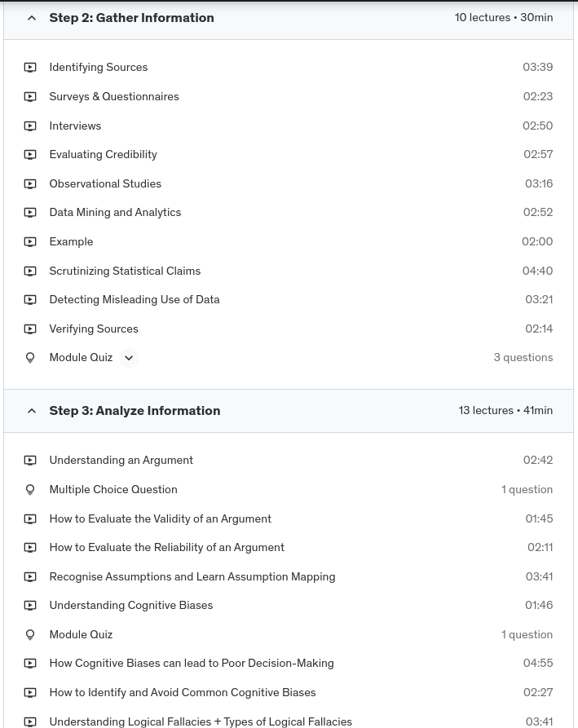Click the Step 3 header title text
578x728 pixels.
135,411
